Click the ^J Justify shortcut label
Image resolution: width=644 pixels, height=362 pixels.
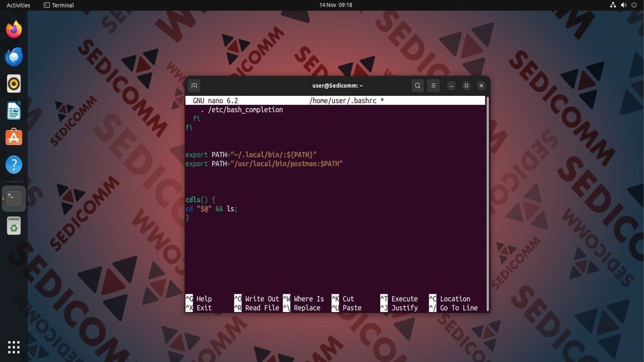click(x=399, y=308)
